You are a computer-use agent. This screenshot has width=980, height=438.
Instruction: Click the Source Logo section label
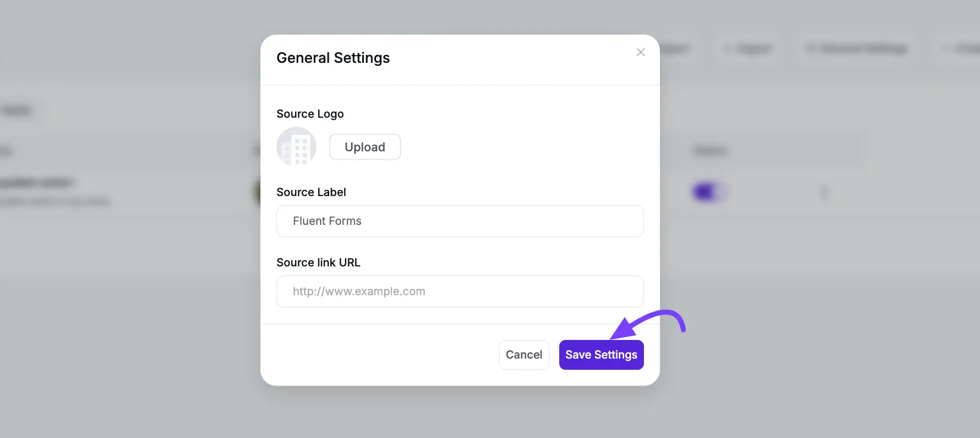pos(310,113)
